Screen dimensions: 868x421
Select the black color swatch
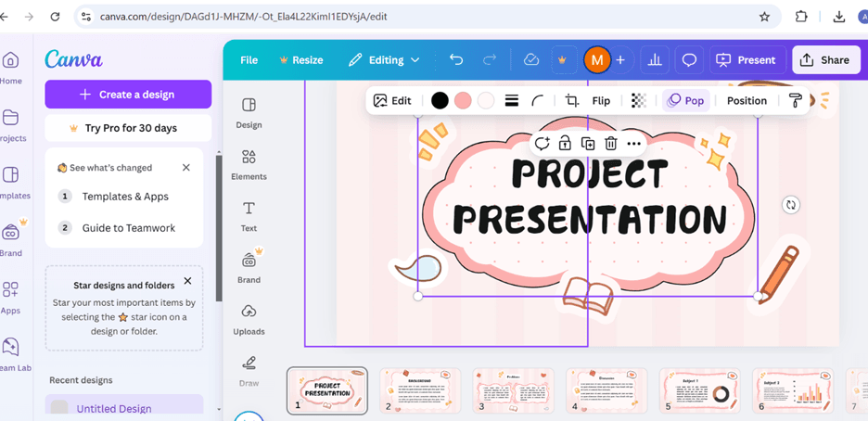pos(440,101)
